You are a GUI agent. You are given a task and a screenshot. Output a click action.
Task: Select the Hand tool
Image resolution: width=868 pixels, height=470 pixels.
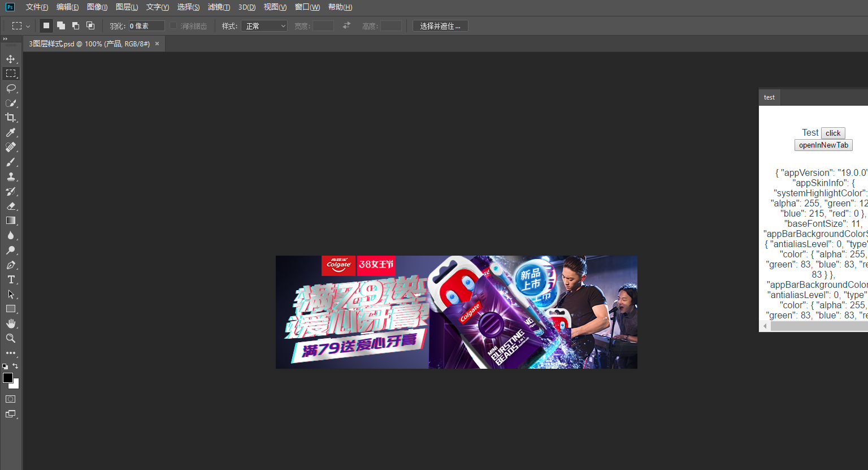click(11, 324)
